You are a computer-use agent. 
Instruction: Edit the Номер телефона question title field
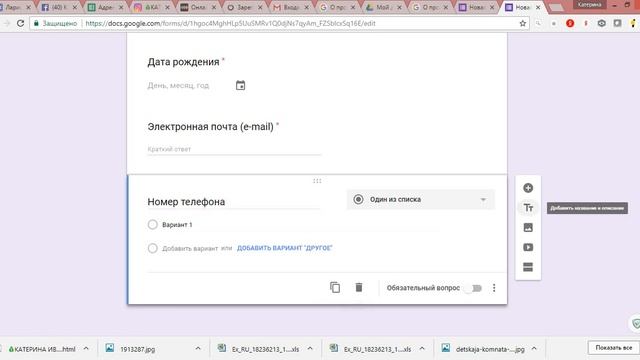(234, 202)
